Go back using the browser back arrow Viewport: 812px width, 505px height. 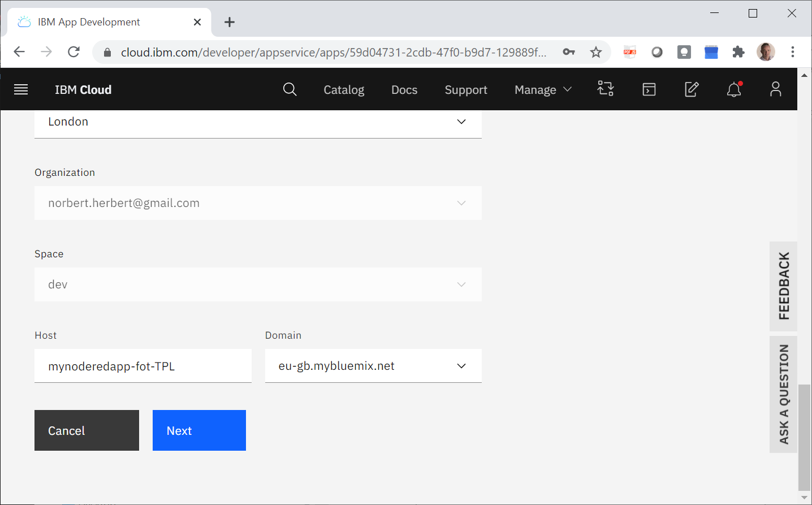[19, 52]
